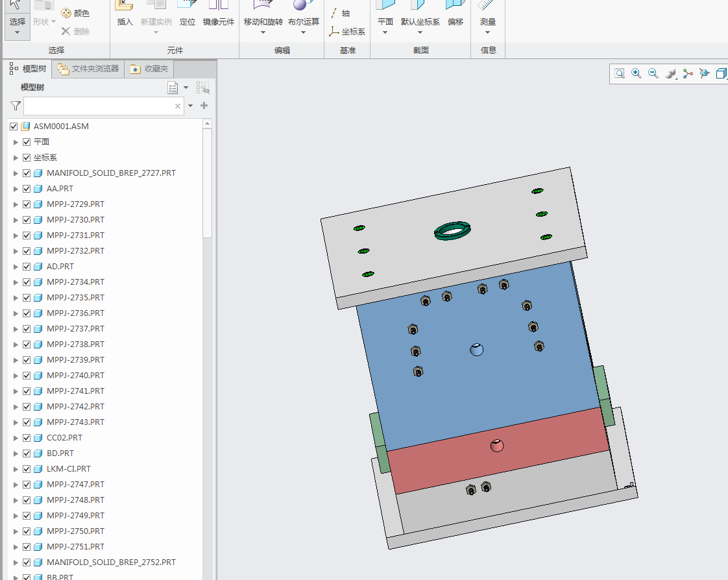The height and width of the screenshot is (580, 728).
Task: Click the zoom out magnifier icon
Action: pos(653,74)
